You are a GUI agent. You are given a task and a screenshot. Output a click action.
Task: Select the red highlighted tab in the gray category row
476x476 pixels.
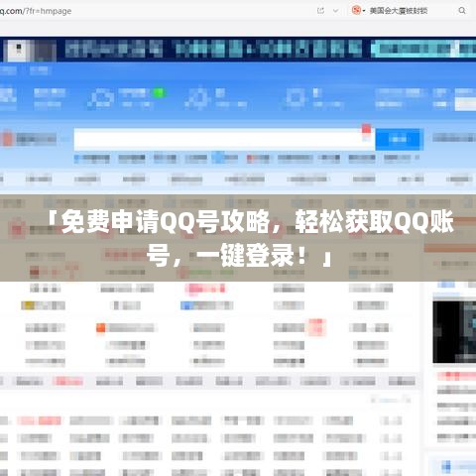[67, 381]
